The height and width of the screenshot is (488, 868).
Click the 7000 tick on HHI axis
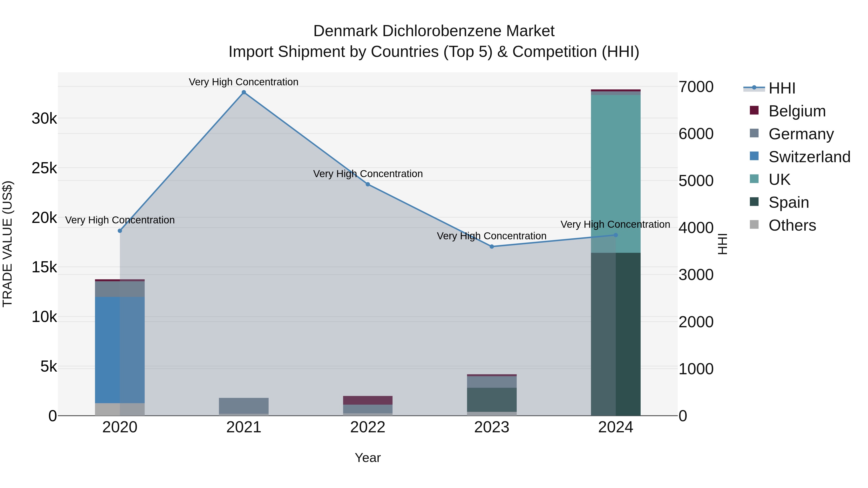click(696, 87)
